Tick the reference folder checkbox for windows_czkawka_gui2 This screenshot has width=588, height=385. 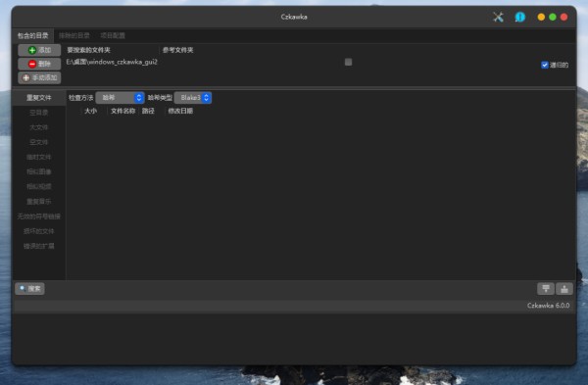tap(348, 62)
